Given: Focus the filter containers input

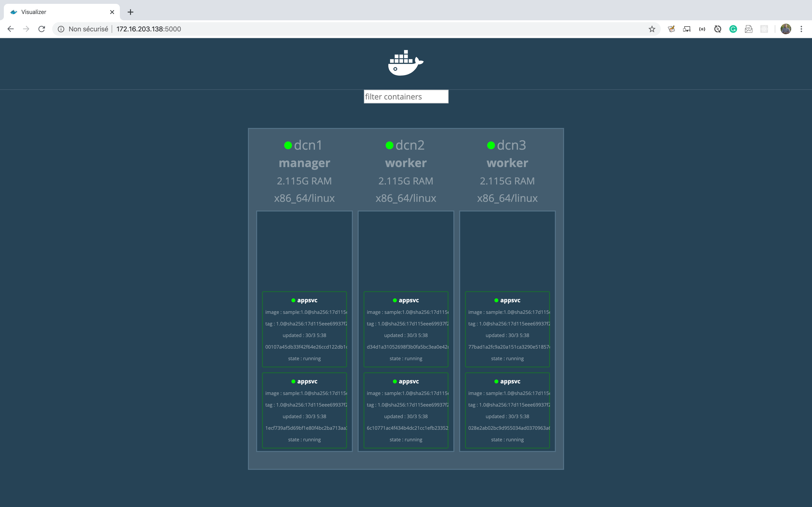Looking at the screenshot, I should click(406, 97).
